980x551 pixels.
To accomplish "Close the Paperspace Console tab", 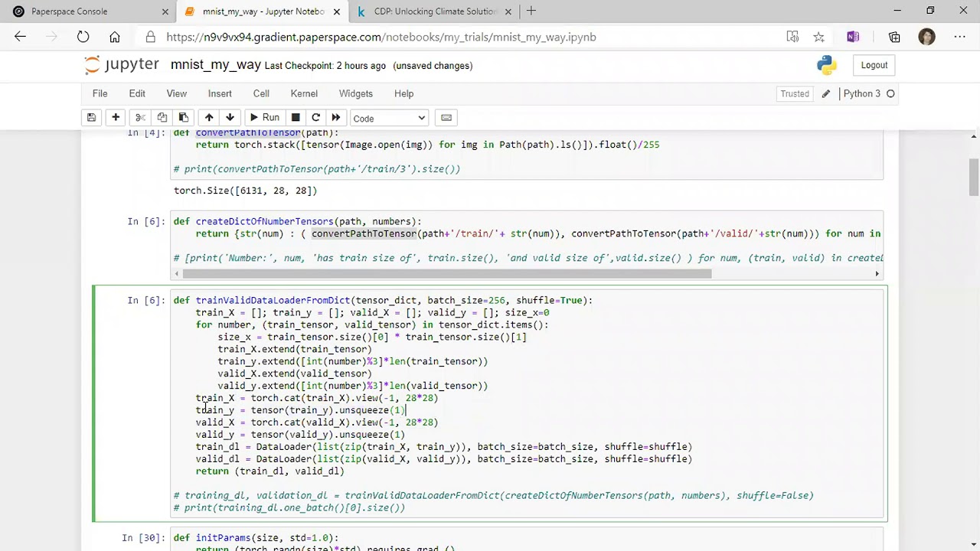I will tap(165, 11).
